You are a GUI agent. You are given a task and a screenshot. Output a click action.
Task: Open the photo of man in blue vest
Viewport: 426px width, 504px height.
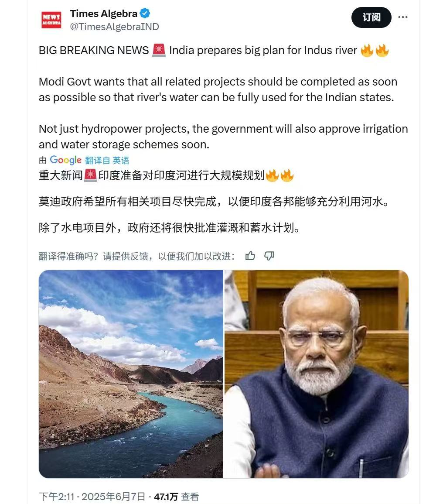point(317,374)
